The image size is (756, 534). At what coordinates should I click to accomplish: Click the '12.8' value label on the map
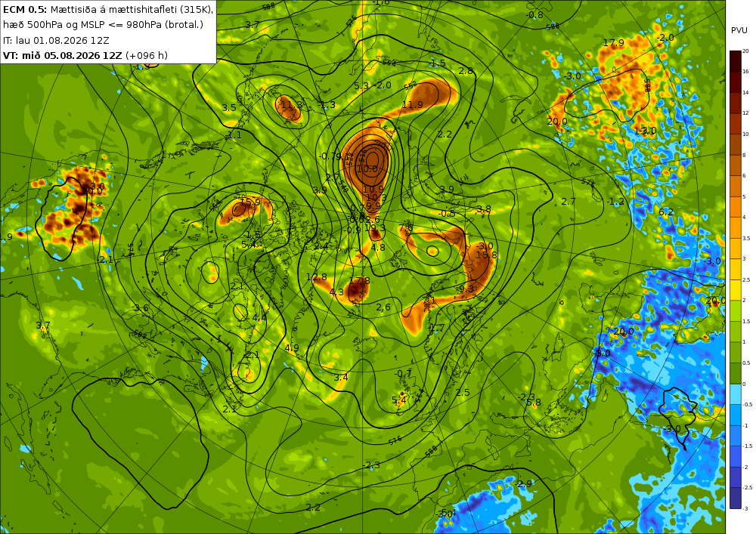pos(316,277)
